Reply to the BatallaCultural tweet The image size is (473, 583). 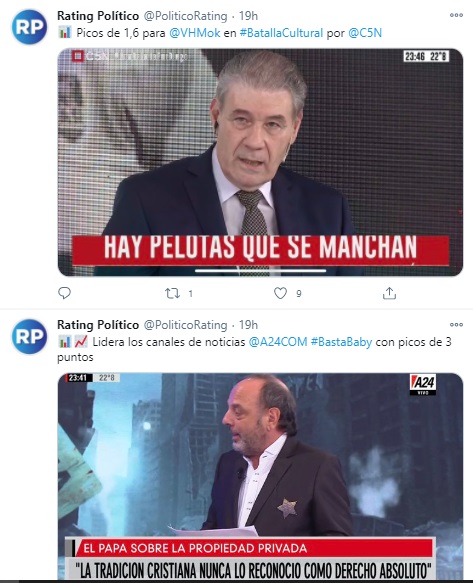pyautogui.click(x=64, y=293)
